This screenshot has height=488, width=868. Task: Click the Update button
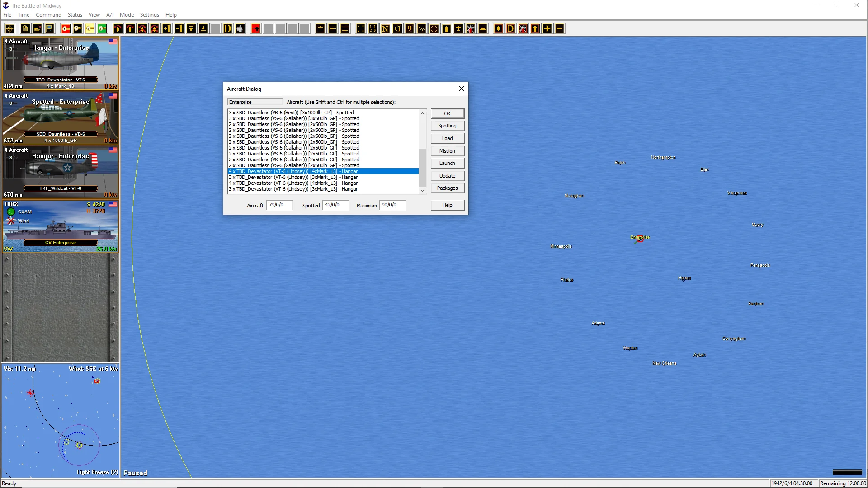tap(447, 176)
